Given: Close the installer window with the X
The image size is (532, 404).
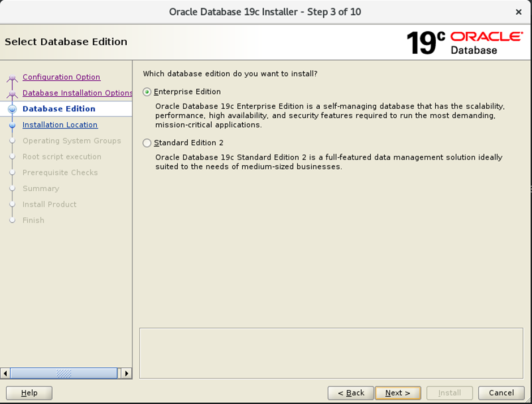Looking at the screenshot, I should tap(518, 12).
